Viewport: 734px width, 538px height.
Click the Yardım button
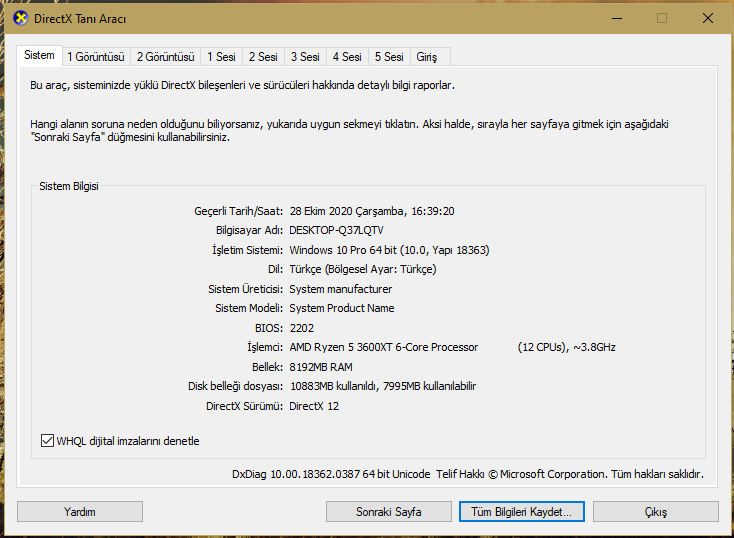point(80,511)
